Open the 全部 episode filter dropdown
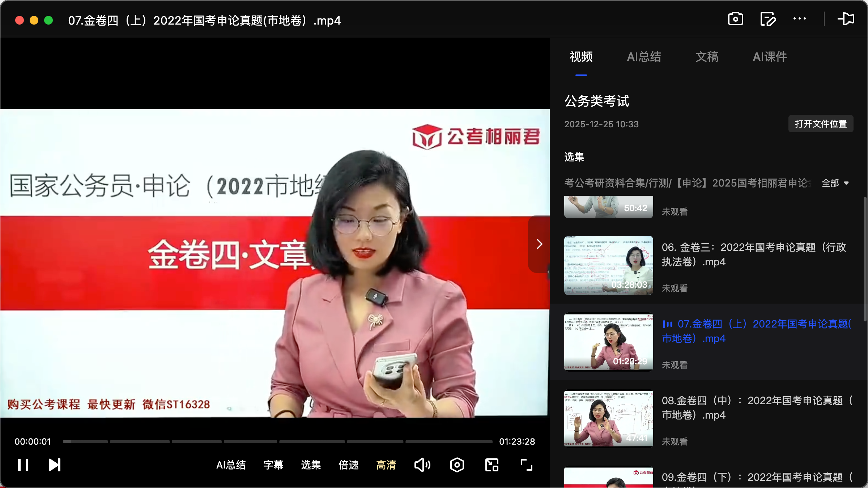Viewport: 868px width, 488px height. pos(836,183)
